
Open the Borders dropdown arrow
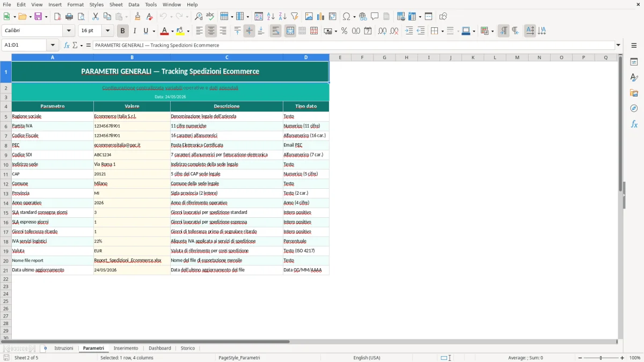tap(442, 31)
